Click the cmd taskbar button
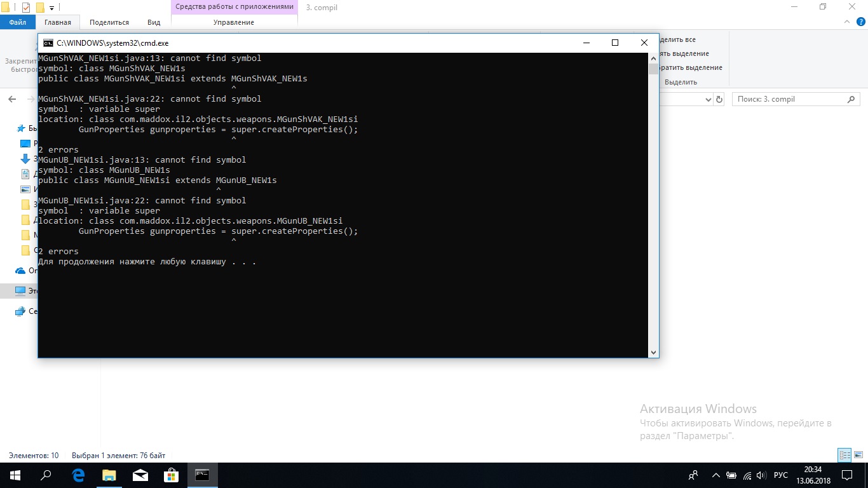The height and width of the screenshot is (488, 868). 203,475
